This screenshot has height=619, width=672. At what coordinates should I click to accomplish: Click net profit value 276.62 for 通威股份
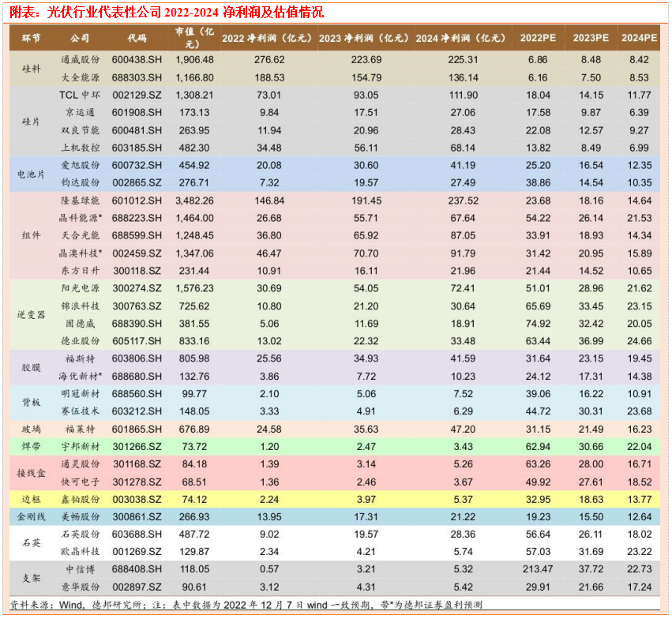[x=269, y=59]
